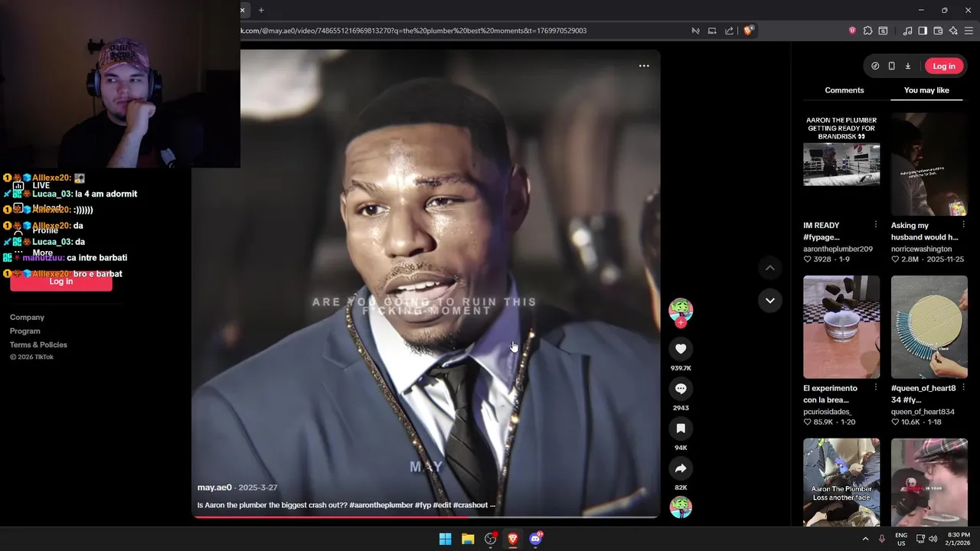Image resolution: width=980 pixels, height=551 pixels.
Task: Open the Aaron The Plumber Loss another fade thumbnail
Action: coord(841,482)
